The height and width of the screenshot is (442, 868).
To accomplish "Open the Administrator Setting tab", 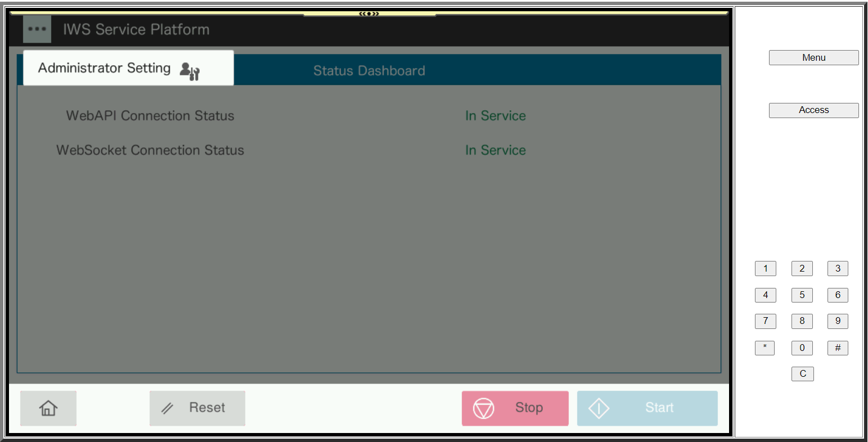I will pos(105,68).
